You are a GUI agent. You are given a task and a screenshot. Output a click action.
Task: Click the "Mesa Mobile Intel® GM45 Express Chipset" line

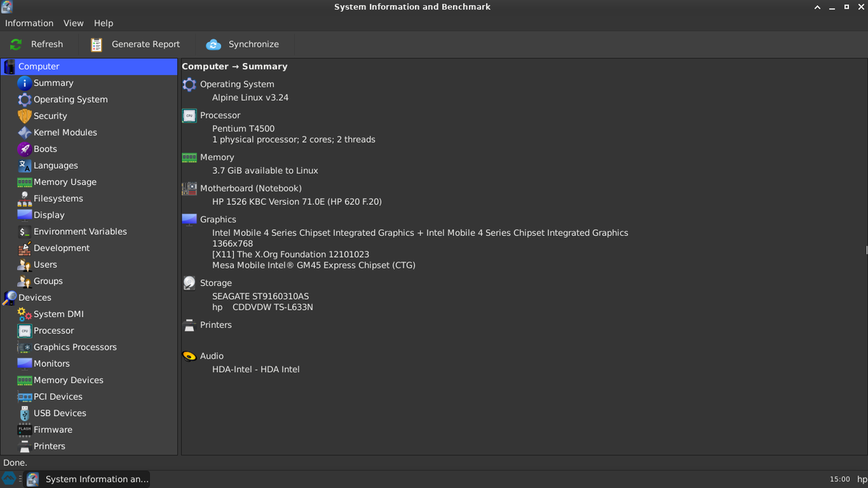point(314,266)
